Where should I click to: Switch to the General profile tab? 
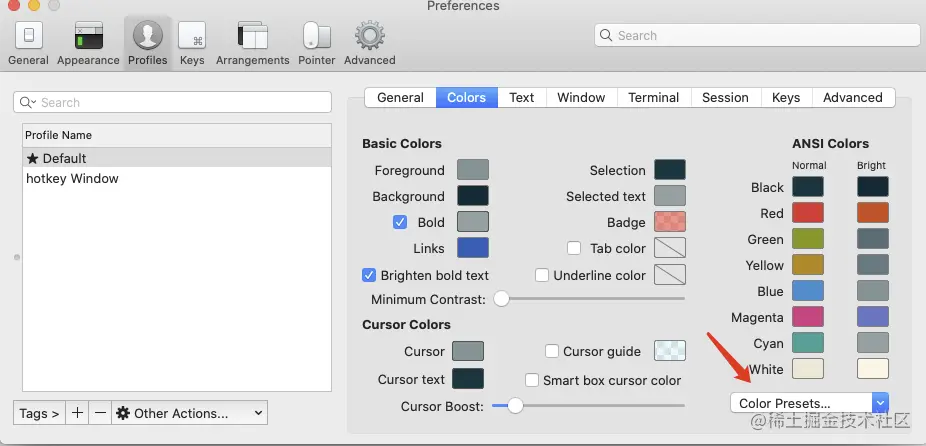point(400,97)
